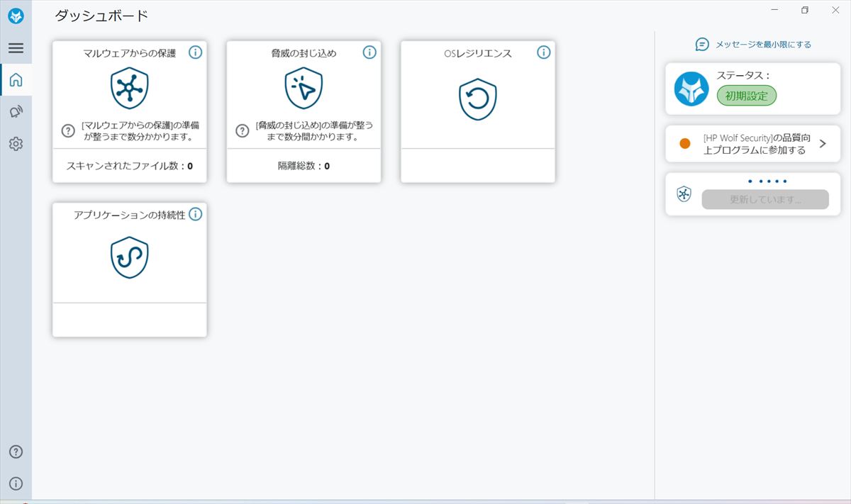Click info icon on マルウェアからの保護 card
The image size is (851, 504).
(196, 52)
